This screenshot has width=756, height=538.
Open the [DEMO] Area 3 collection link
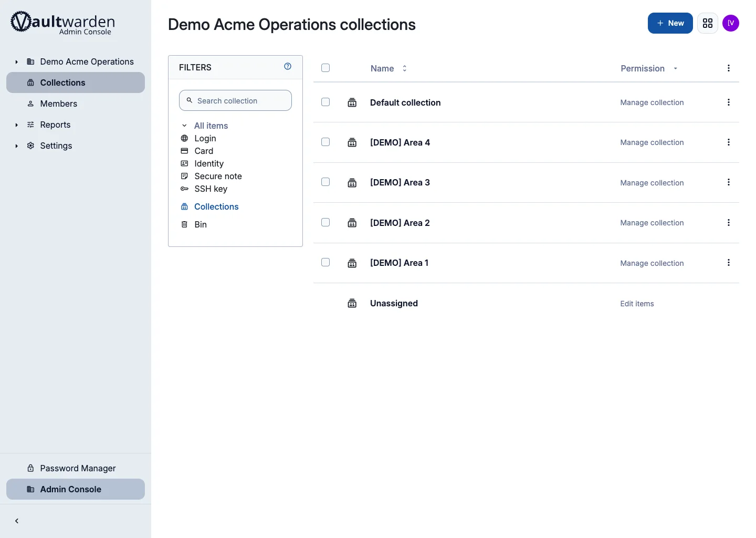click(400, 182)
